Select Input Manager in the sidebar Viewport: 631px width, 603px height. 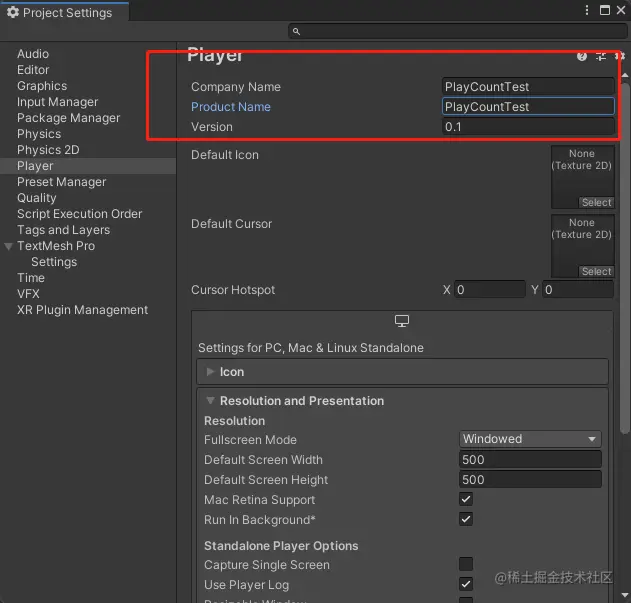click(58, 102)
